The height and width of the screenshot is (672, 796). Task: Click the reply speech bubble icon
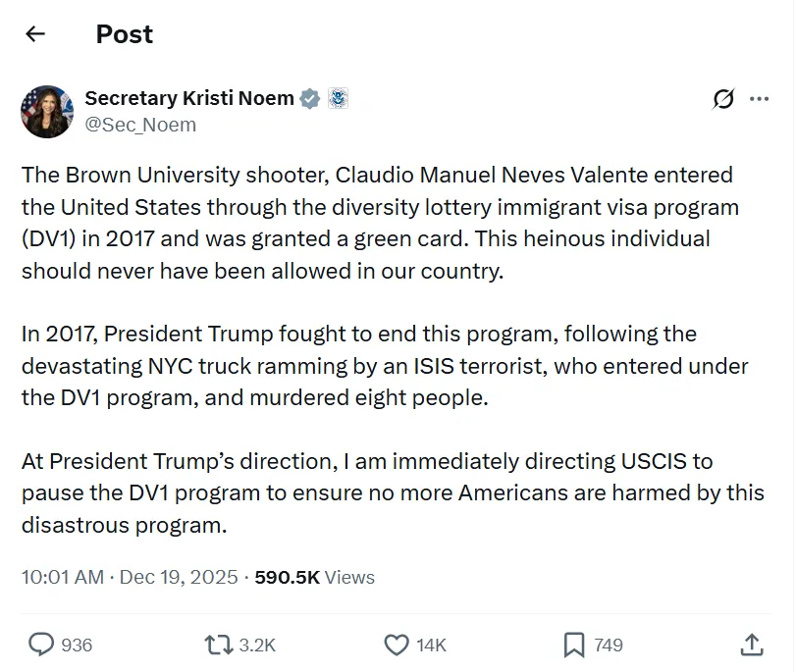(41, 645)
